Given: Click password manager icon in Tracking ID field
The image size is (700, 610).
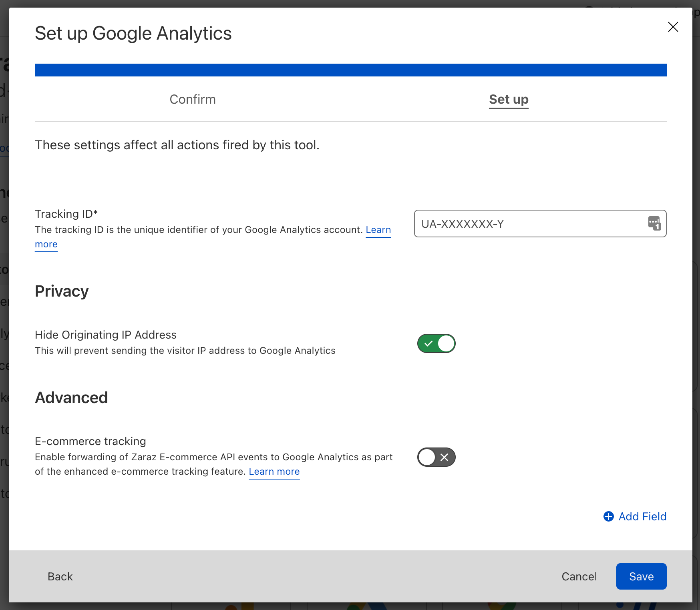Looking at the screenshot, I should pos(654,223).
